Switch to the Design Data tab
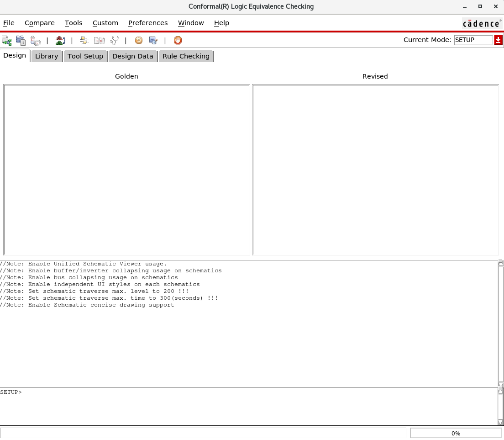 point(133,56)
